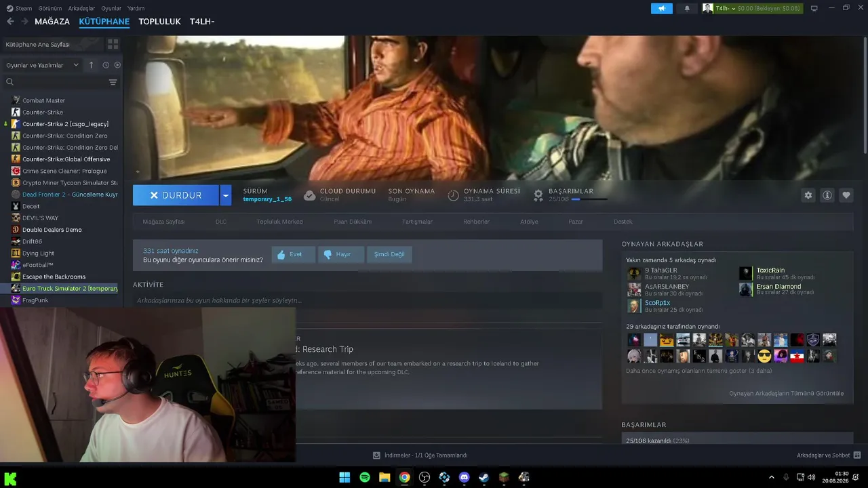The image size is (868, 488).
Task: Open Spotify from the taskbar
Action: pyautogui.click(x=365, y=477)
